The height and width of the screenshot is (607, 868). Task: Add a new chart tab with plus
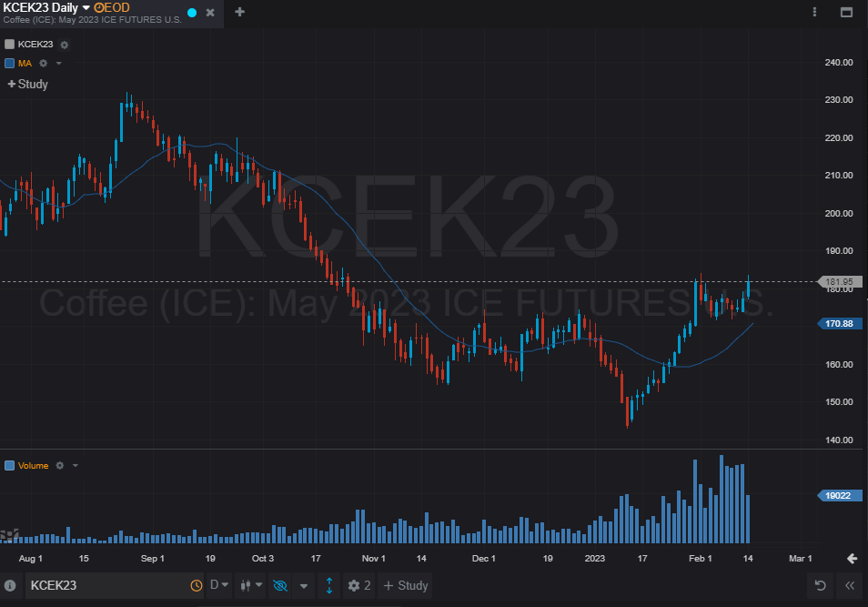tap(239, 12)
